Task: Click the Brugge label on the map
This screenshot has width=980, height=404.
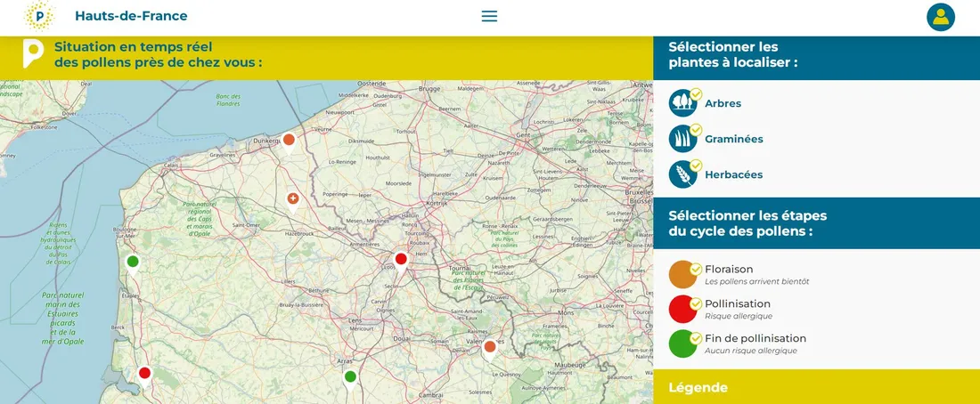Action: click(x=430, y=89)
